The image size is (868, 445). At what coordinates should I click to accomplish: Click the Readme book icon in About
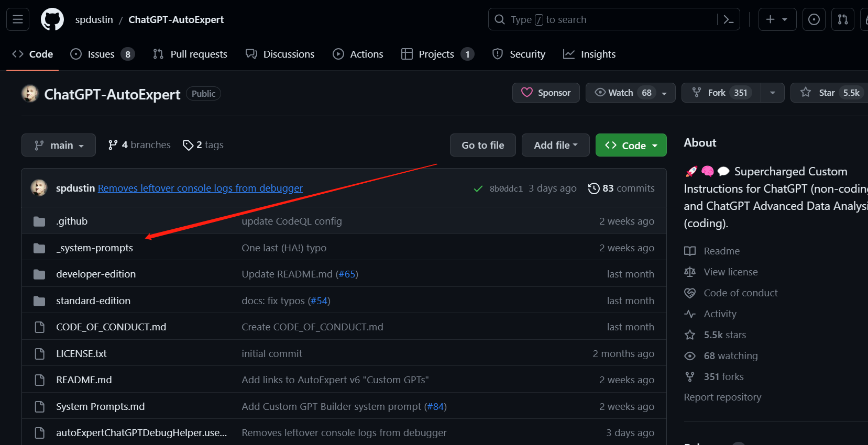tap(690, 251)
